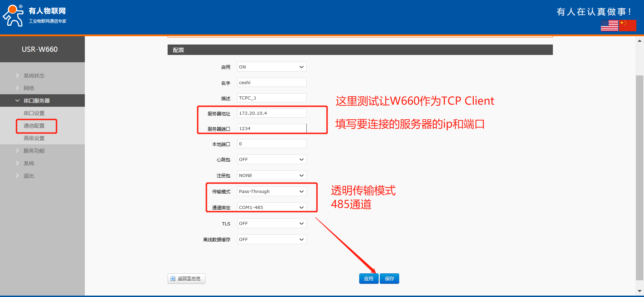The image size is (644, 297).
Task: Open the 通道绑定 COM1-485 dropdown
Action: coord(272,207)
